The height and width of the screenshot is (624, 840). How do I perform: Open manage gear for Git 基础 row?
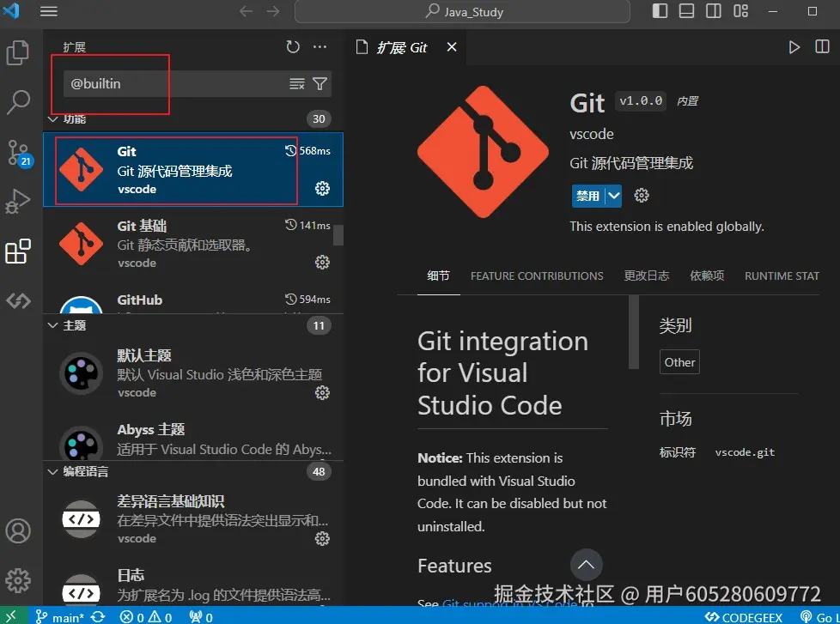(322, 263)
